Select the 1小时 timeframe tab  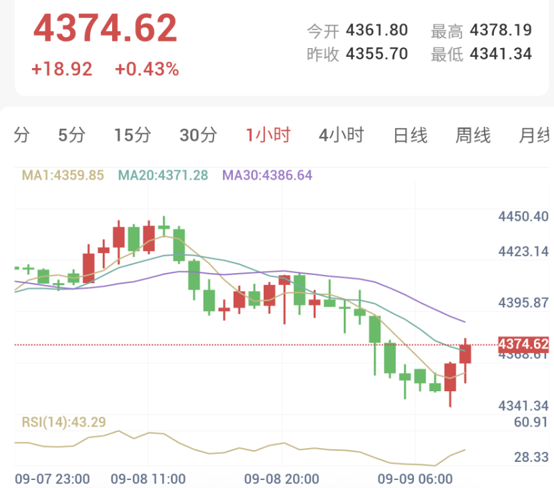(268, 135)
